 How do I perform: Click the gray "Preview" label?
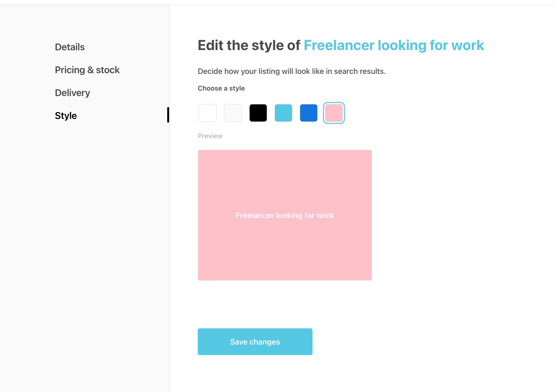coord(210,136)
